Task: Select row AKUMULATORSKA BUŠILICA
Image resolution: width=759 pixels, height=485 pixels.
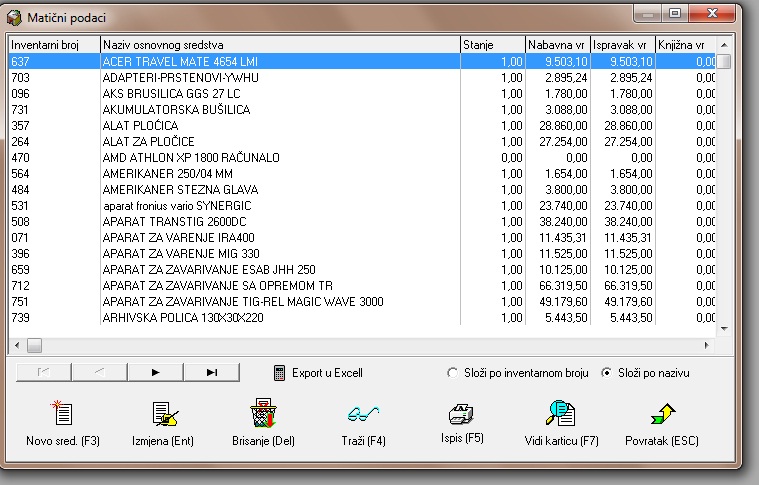Action: (362, 109)
